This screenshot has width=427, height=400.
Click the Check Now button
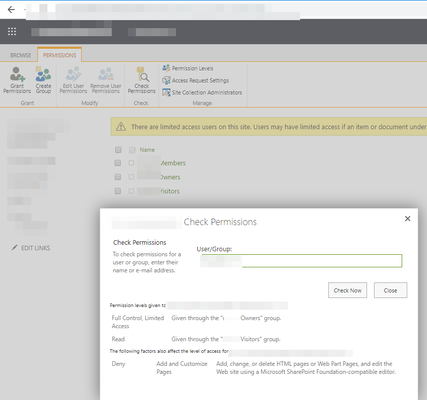click(x=347, y=290)
